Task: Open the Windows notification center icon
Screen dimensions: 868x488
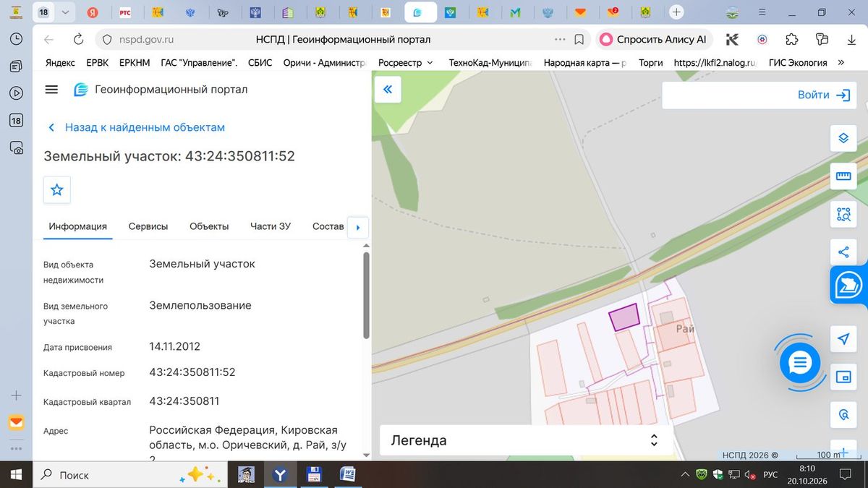Action: [x=844, y=475]
